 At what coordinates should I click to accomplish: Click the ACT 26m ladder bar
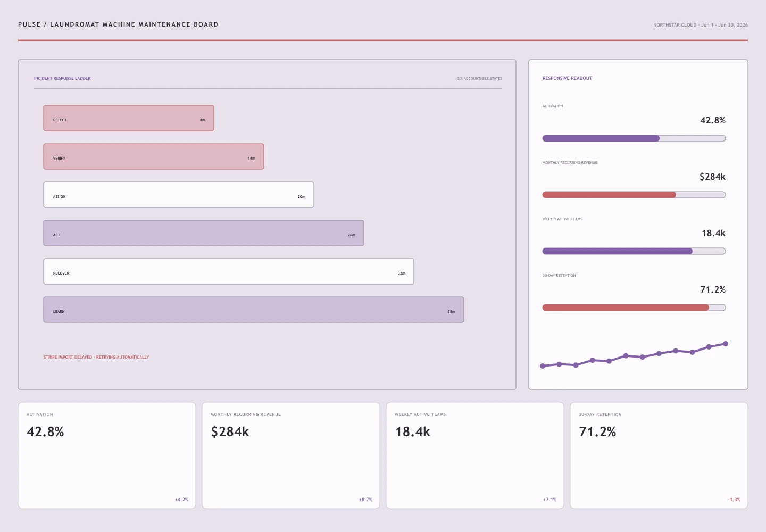point(204,233)
